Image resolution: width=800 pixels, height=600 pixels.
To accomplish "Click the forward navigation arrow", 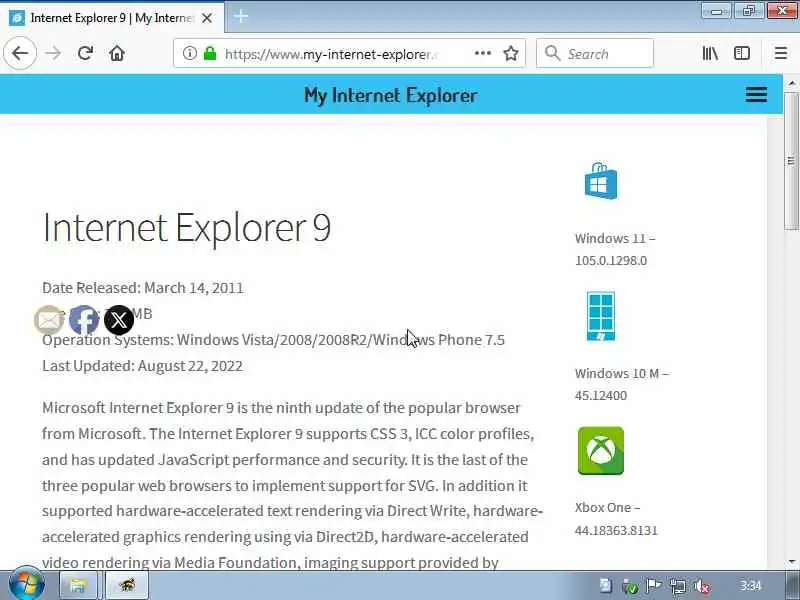I will (53, 53).
